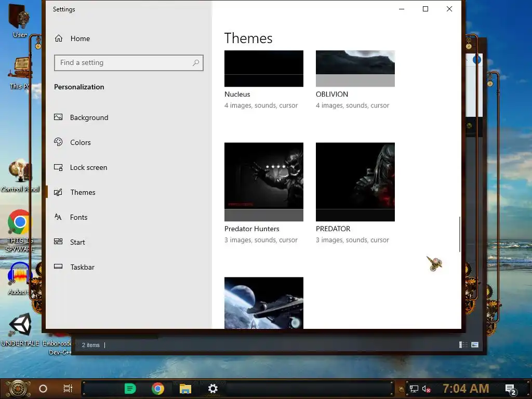The image size is (532, 399).
Task: Switch File Explorer to large icons view
Action: [475, 345]
